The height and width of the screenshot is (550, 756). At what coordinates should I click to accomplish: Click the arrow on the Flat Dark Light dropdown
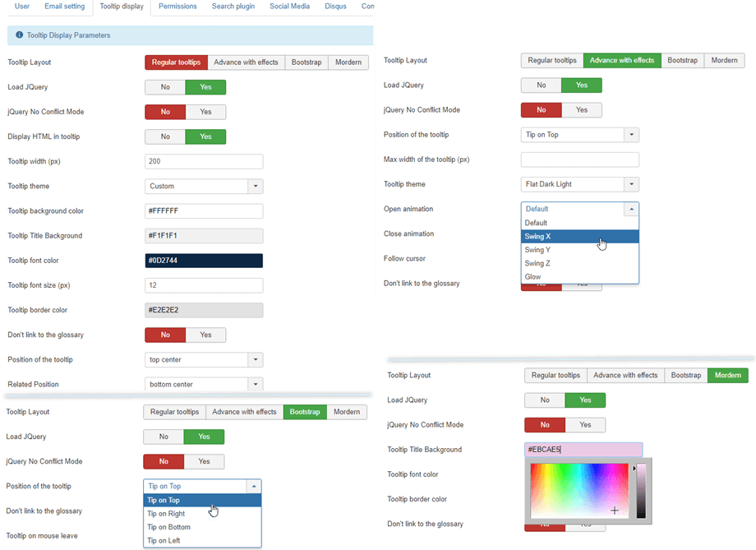coord(631,184)
